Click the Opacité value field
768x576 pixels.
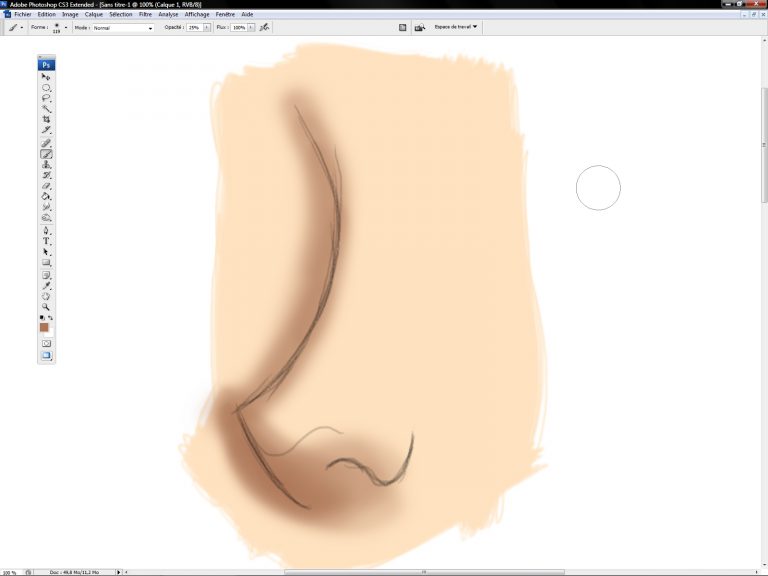coord(194,28)
